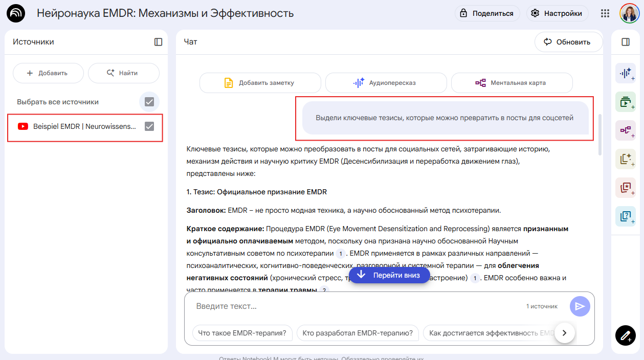Create report from right sidebar icon
The height and width of the screenshot is (360, 644).
(626, 160)
